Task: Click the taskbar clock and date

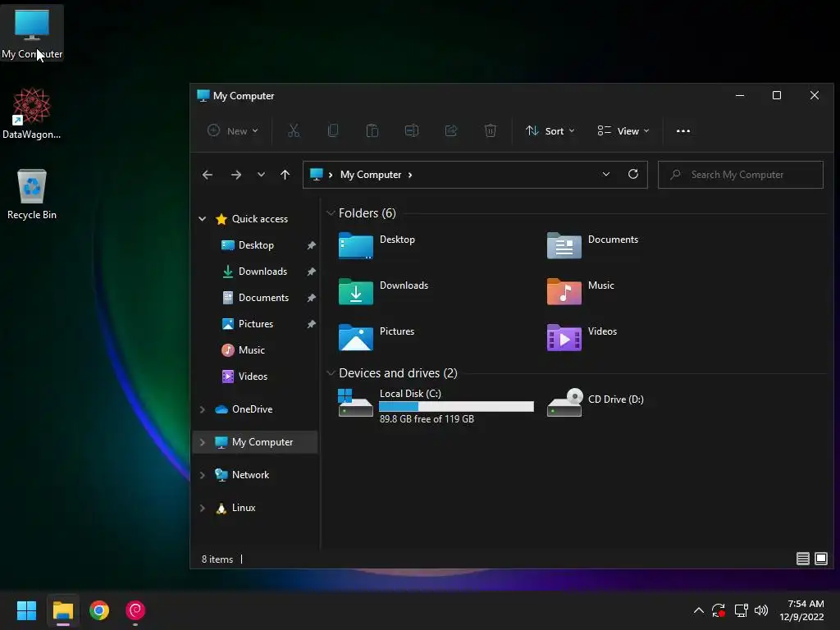Action: coord(801,610)
